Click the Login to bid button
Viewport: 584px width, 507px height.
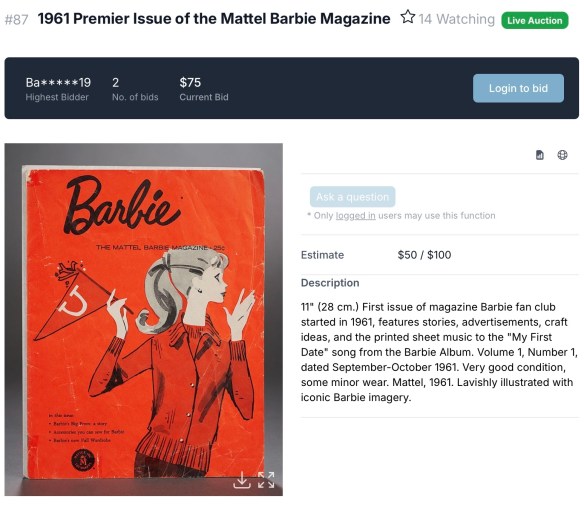518,88
